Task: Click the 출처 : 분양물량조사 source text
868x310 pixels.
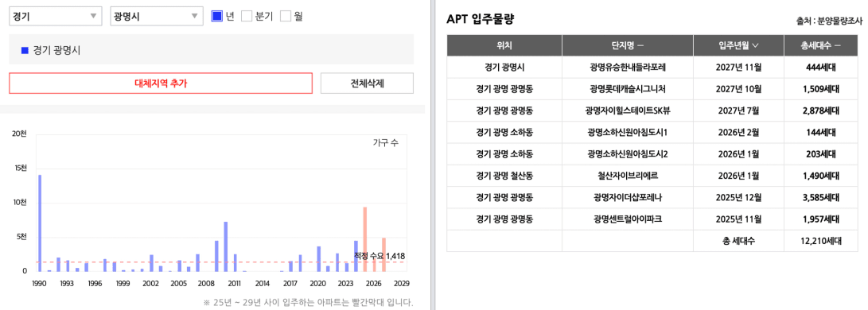Action: point(829,21)
